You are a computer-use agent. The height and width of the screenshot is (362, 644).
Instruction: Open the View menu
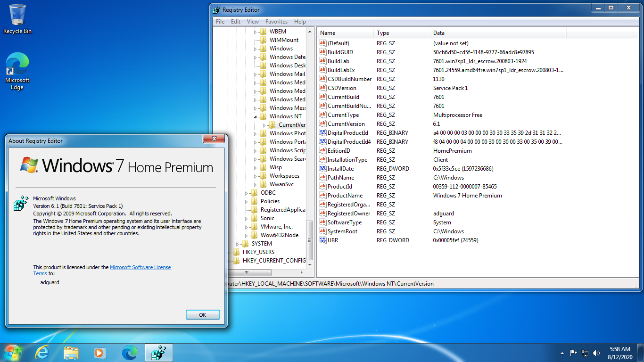[x=253, y=22]
